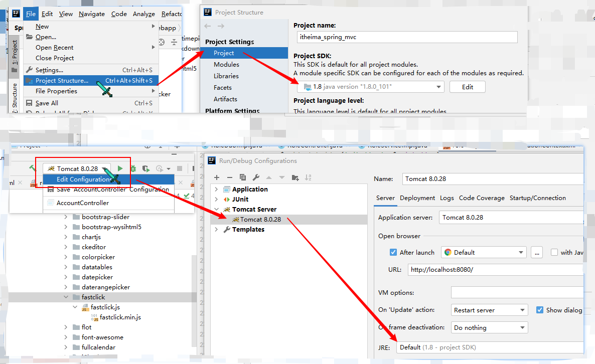Image resolution: width=595 pixels, height=364 pixels.
Task: Navigate back in Project Structure dialog
Action: point(208,26)
